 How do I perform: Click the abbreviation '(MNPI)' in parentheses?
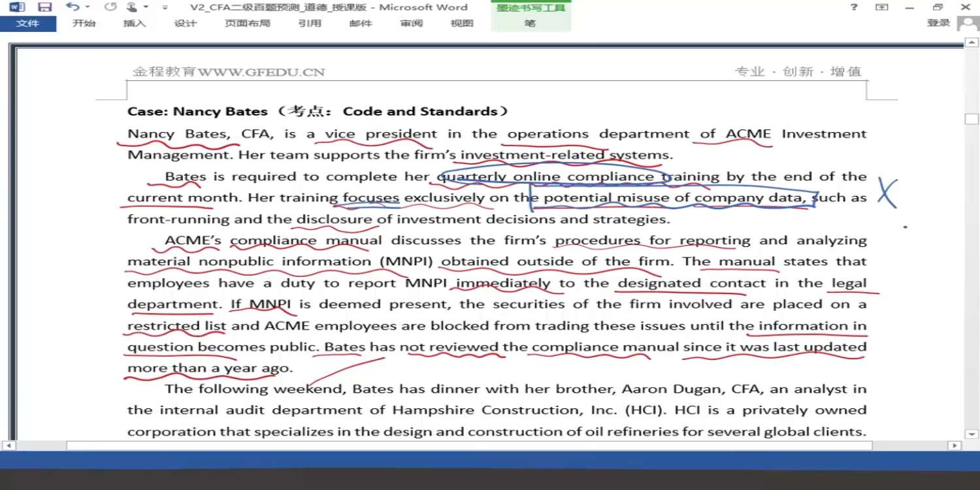pyautogui.click(x=406, y=262)
